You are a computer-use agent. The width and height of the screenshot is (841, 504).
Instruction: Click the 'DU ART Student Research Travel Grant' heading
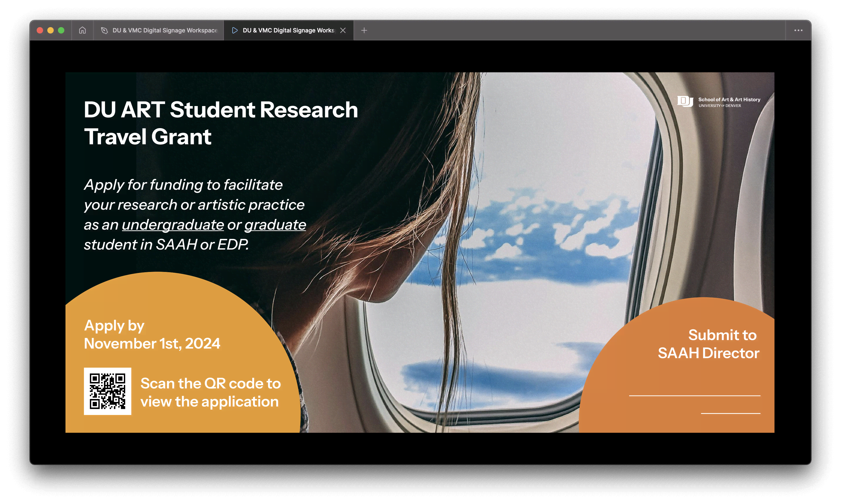(221, 123)
